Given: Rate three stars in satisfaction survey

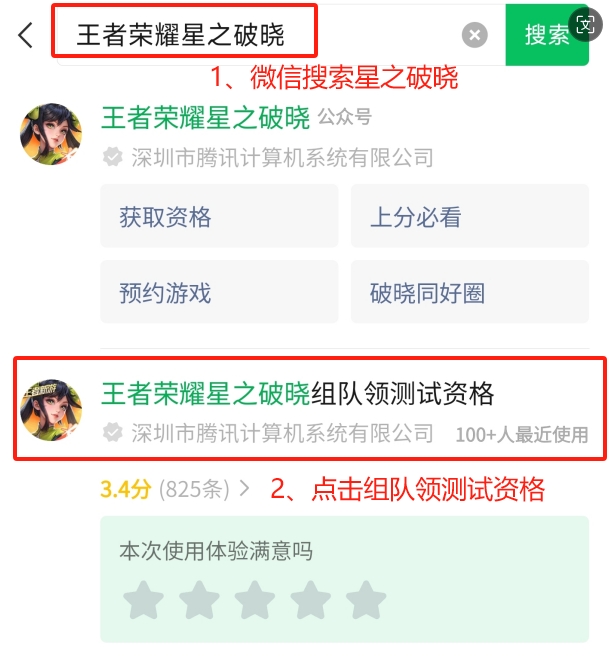Looking at the screenshot, I should click(254, 600).
